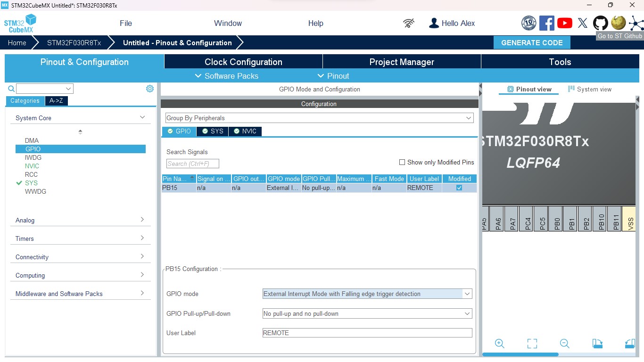Click the User Label field containing REMOTE
This screenshot has height=362, width=644.
(367, 333)
